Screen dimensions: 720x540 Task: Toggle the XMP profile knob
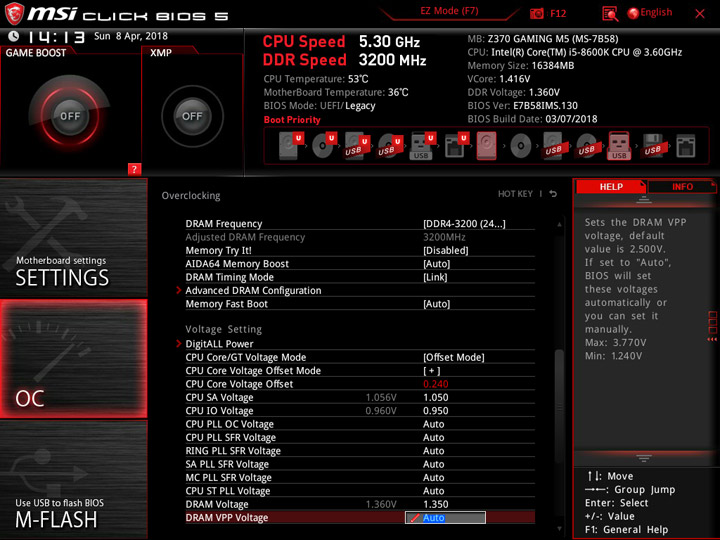(x=192, y=116)
